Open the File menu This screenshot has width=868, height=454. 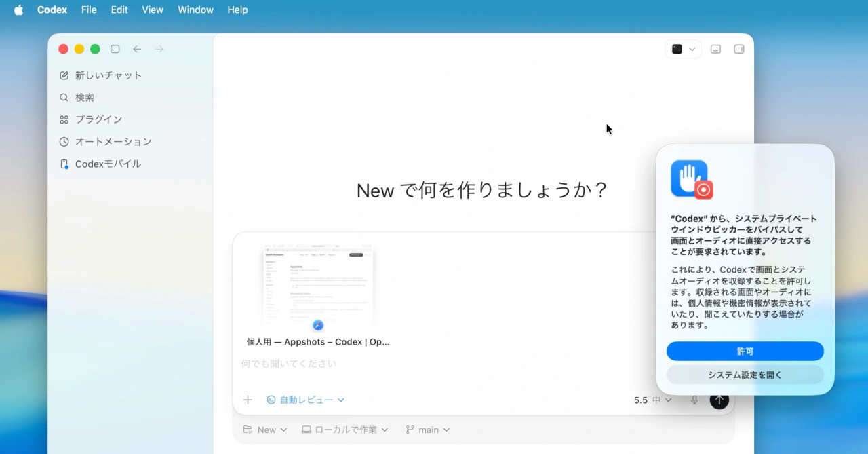point(89,10)
